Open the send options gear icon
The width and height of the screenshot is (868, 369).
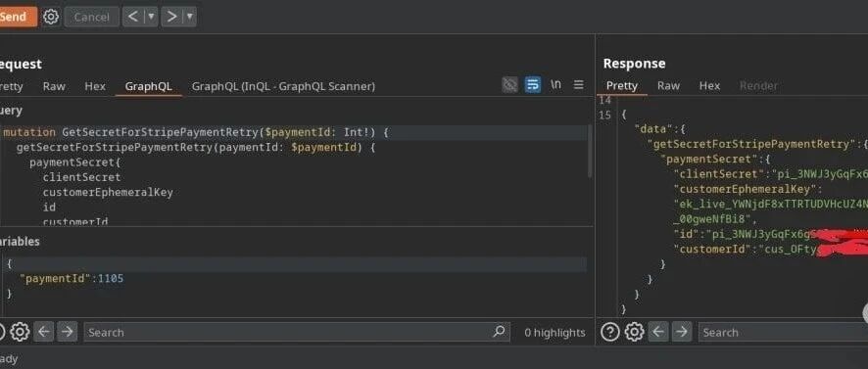click(x=51, y=17)
